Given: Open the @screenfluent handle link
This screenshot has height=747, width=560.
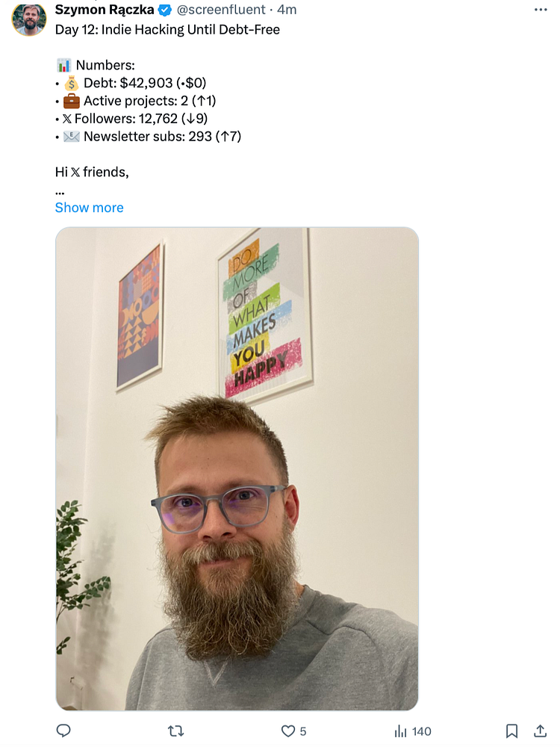Looking at the screenshot, I should [x=221, y=10].
